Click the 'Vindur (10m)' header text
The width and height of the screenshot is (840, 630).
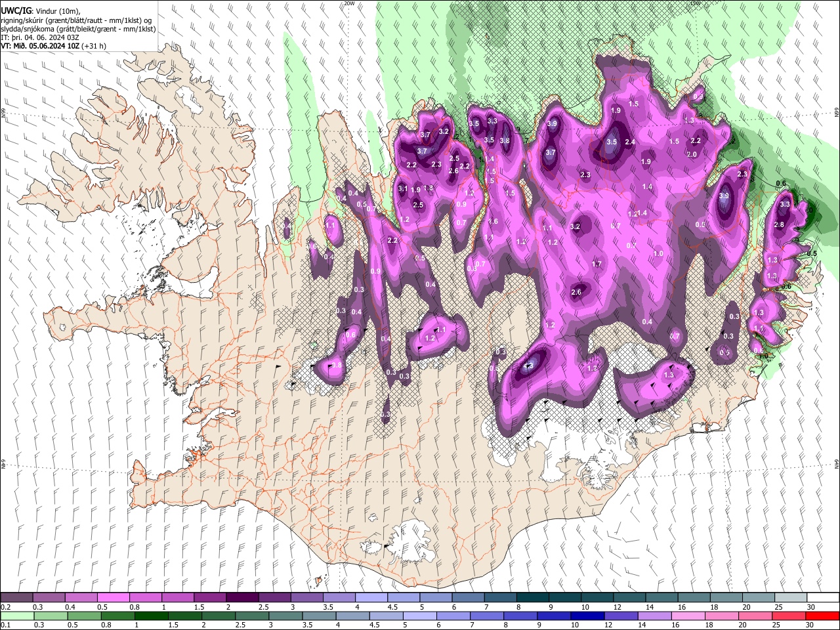point(57,11)
